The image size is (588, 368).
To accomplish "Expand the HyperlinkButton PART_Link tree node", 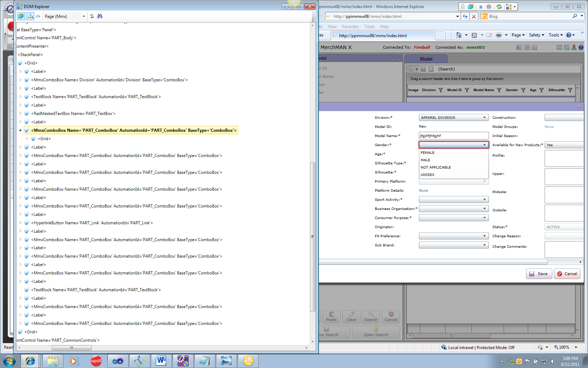I will [20, 223].
